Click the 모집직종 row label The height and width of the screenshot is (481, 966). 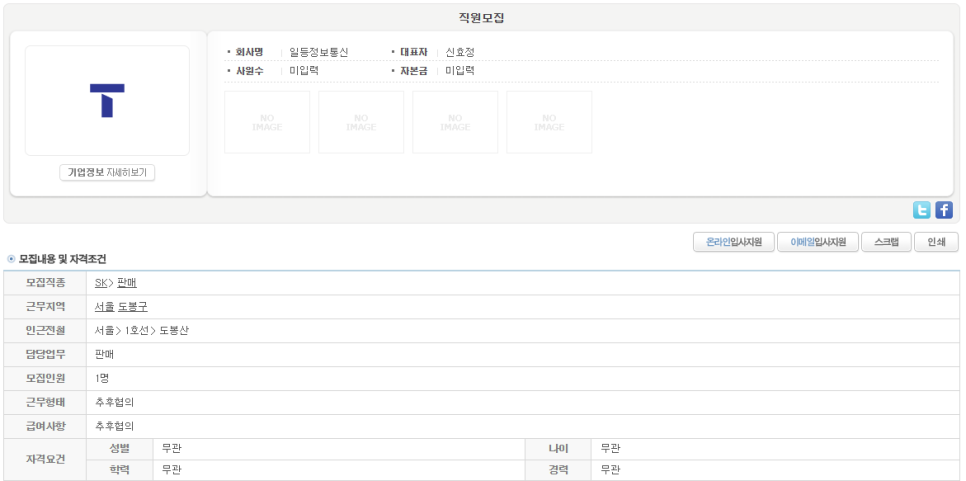(x=45, y=283)
